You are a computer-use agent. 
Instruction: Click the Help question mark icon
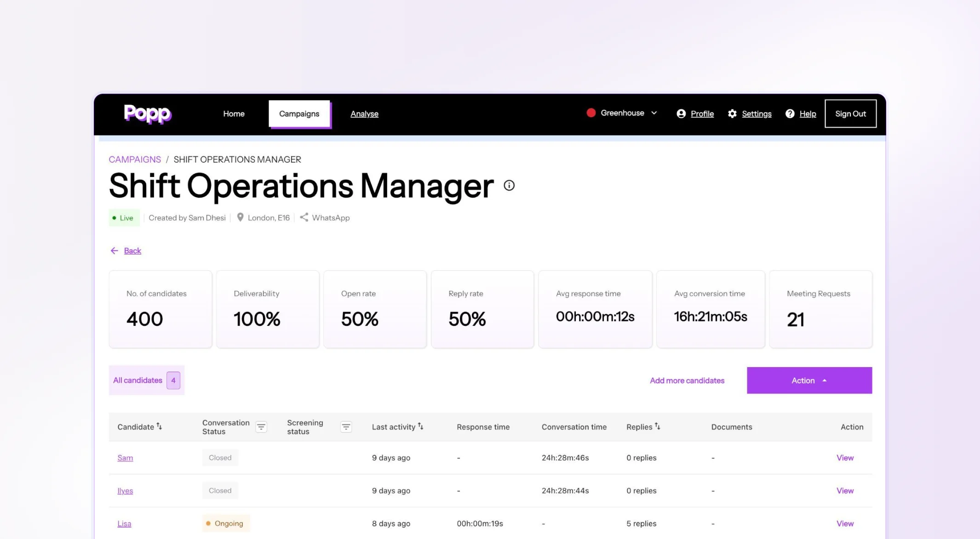(790, 113)
